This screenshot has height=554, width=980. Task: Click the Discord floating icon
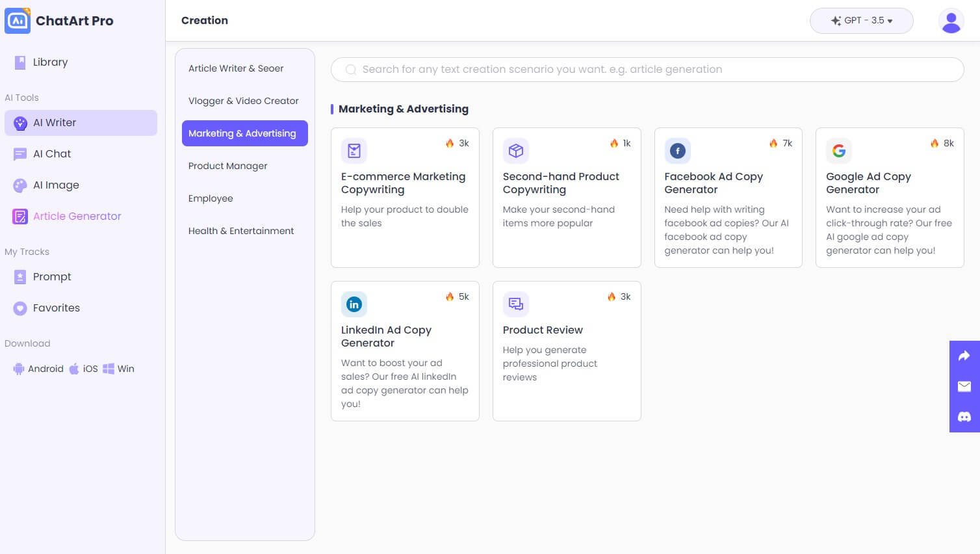(964, 417)
